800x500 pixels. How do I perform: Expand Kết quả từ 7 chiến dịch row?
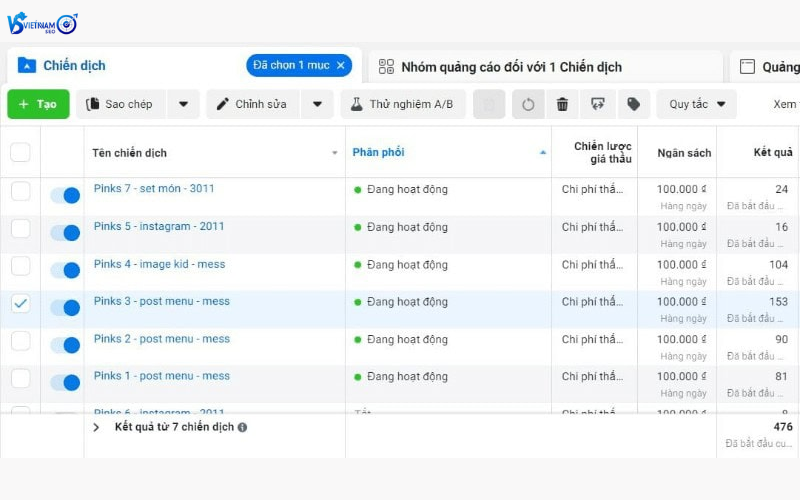tap(96, 428)
